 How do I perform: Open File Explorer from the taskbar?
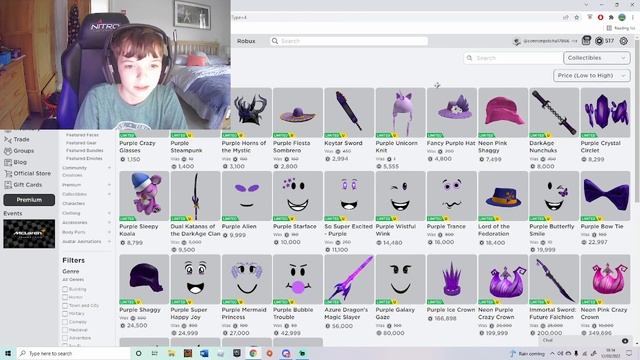[x=171, y=353]
